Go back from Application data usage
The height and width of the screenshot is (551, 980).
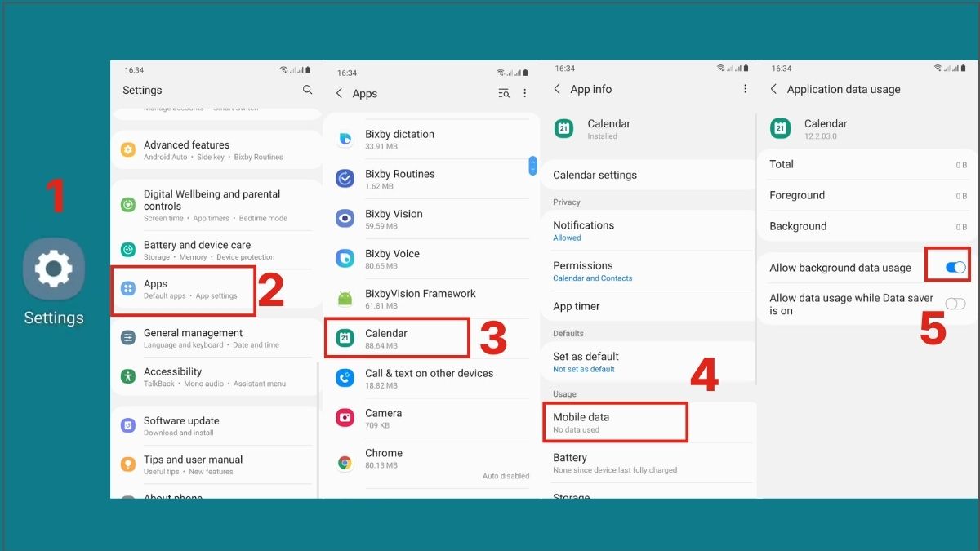click(x=774, y=89)
